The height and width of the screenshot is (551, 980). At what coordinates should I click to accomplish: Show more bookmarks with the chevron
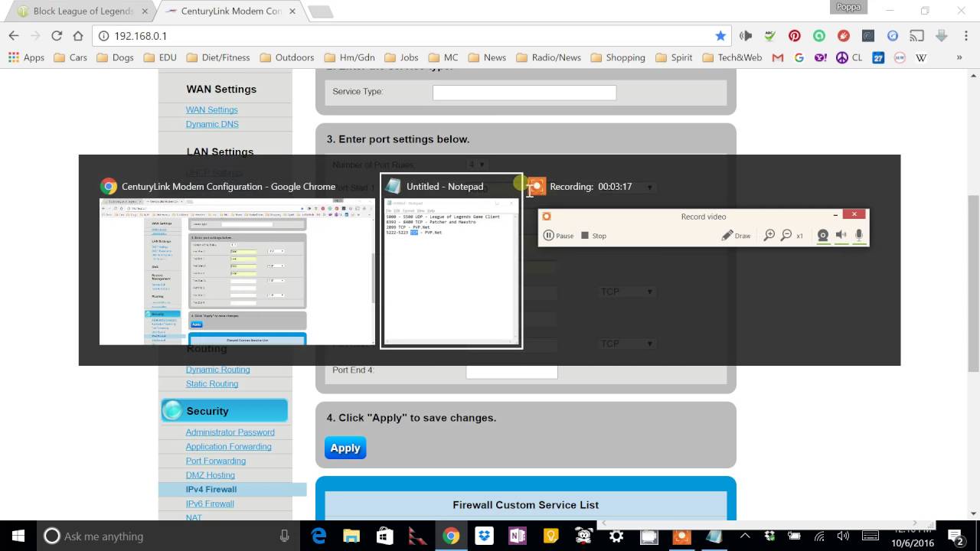point(960,57)
